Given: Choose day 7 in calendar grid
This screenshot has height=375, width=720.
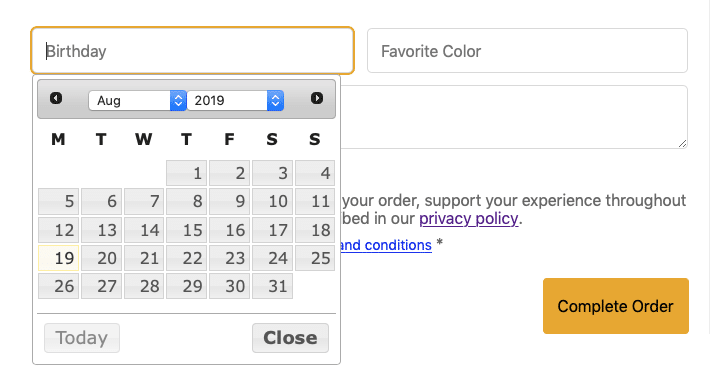Looking at the screenshot, I should pos(144,201).
